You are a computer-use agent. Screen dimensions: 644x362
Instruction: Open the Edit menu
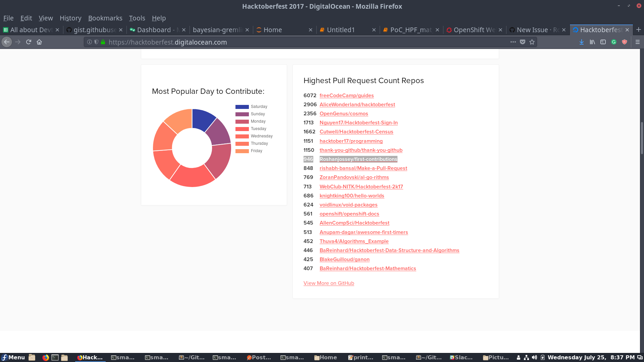click(26, 18)
